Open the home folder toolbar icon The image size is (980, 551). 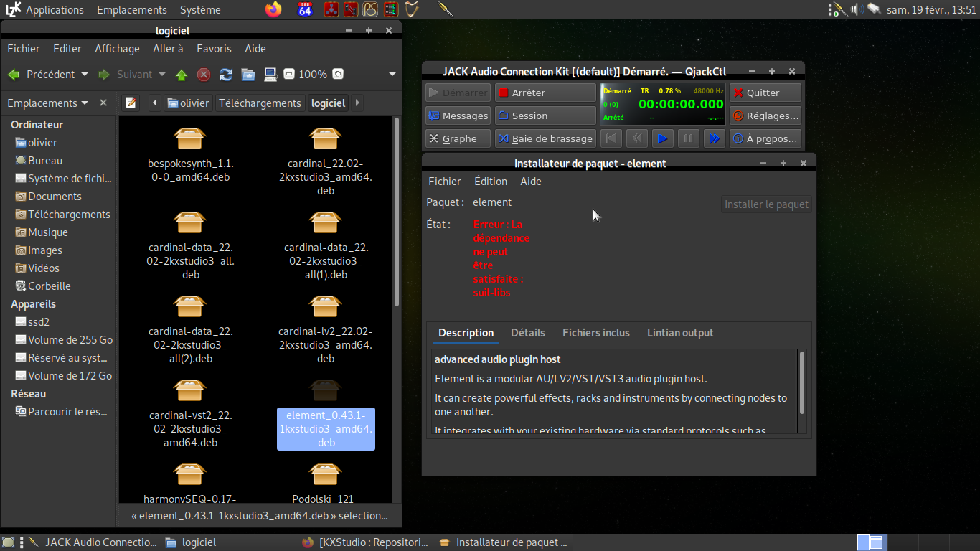click(248, 75)
